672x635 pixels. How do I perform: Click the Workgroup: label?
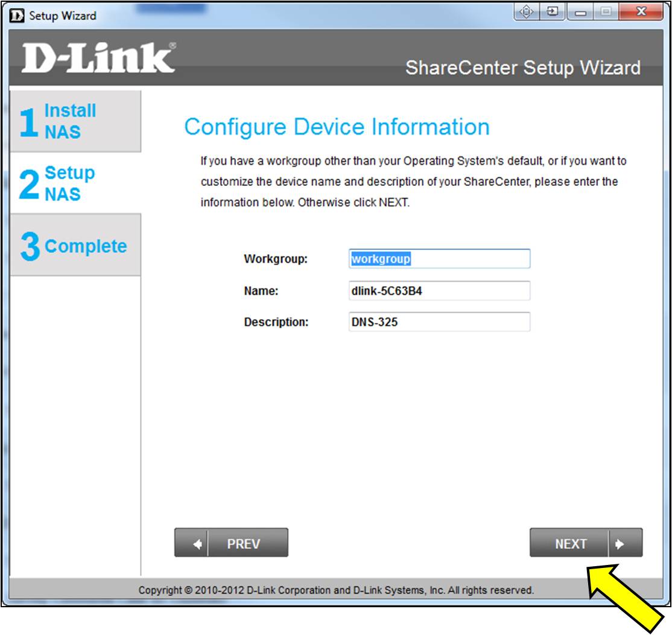[276, 259]
